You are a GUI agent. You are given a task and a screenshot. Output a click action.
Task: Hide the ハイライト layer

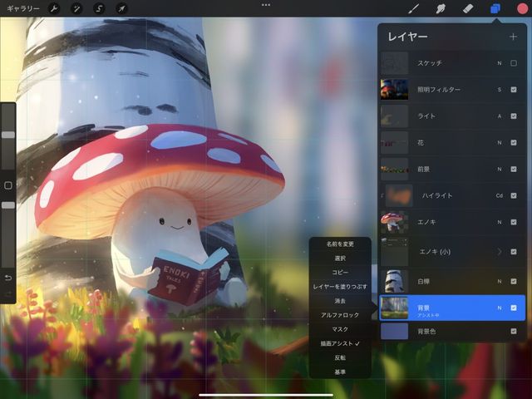click(x=514, y=195)
